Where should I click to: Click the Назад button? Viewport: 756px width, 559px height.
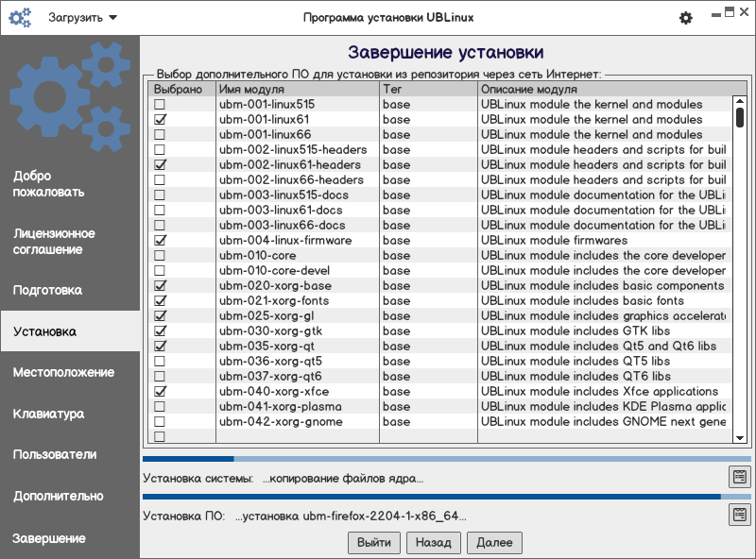click(x=434, y=542)
